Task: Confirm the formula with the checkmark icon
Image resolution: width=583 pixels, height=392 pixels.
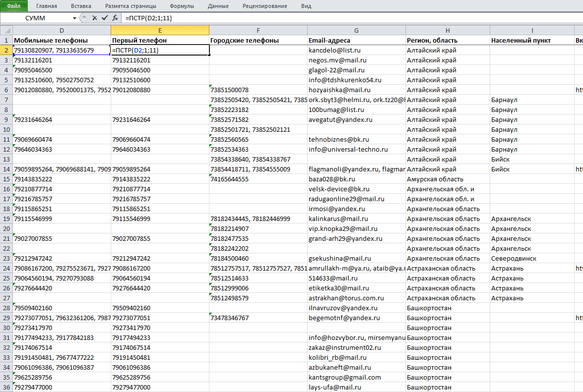Action: click(x=105, y=18)
